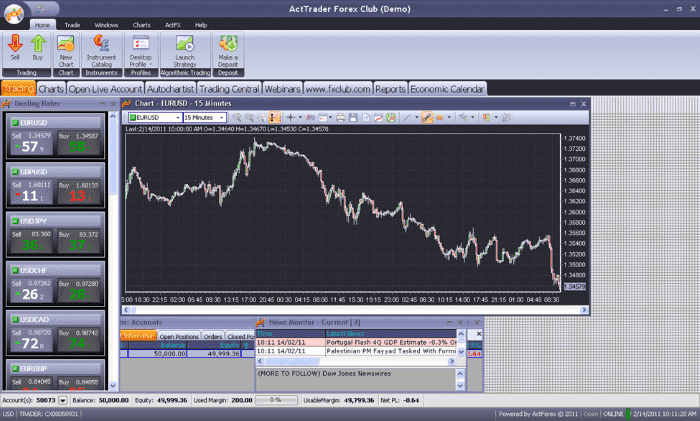Click the Sell red arrow icon

point(15,45)
